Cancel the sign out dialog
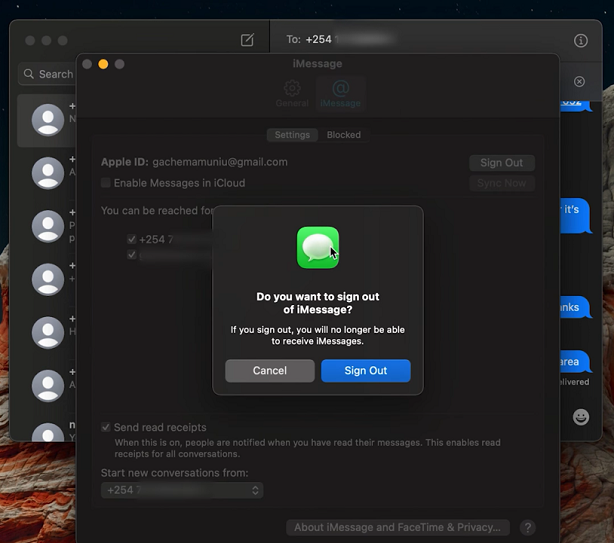Viewport: 614px width, 543px height. tap(270, 370)
